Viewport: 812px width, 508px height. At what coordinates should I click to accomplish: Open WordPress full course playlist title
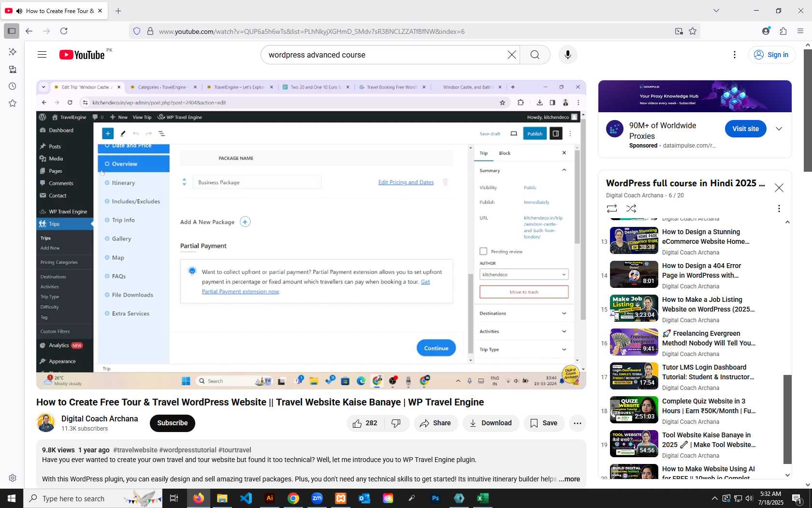click(685, 183)
